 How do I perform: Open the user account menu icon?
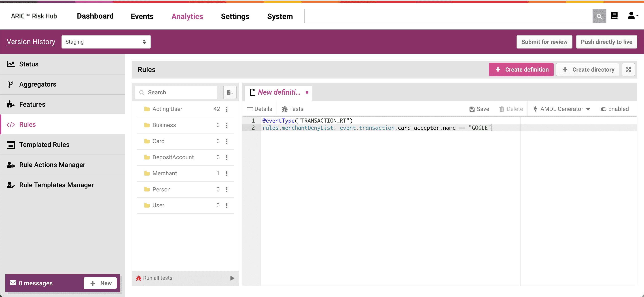[633, 16]
